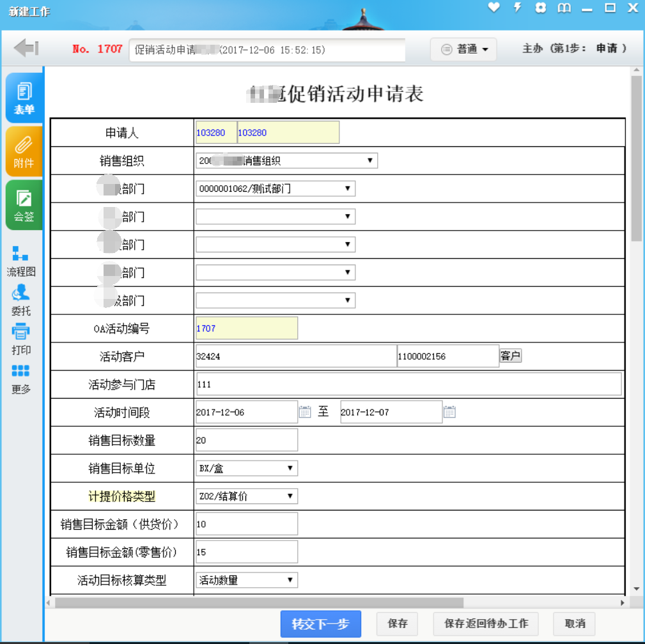
Task: Click the work title input field
Action: click(267, 50)
